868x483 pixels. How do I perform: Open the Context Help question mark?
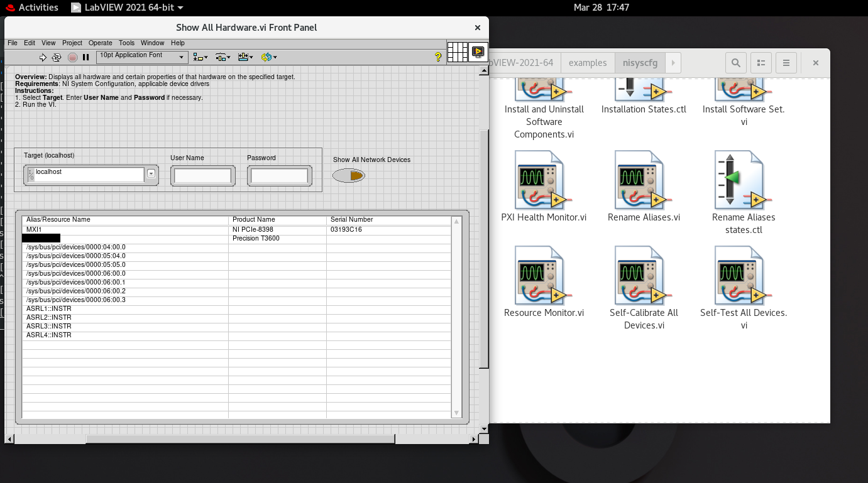(x=438, y=57)
